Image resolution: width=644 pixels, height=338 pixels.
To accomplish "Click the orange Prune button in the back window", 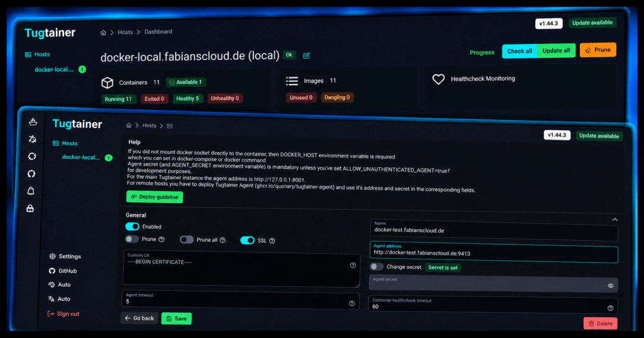I will click(x=598, y=50).
